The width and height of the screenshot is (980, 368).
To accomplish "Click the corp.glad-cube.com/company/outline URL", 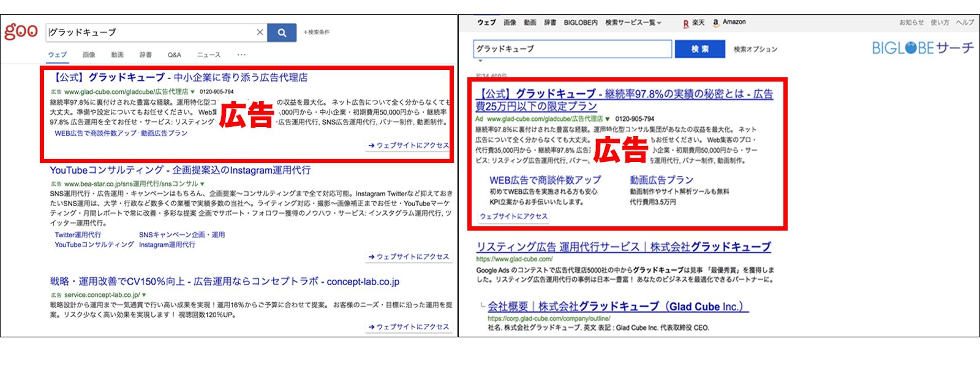I will pyautogui.click(x=549, y=318).
